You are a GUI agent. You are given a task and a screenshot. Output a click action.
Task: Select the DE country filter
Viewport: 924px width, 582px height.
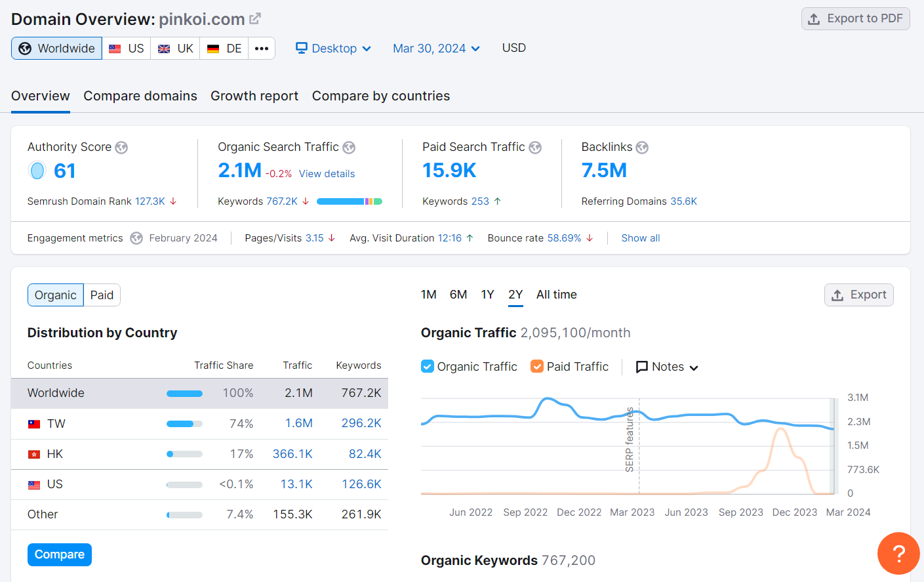coord(224,48)
